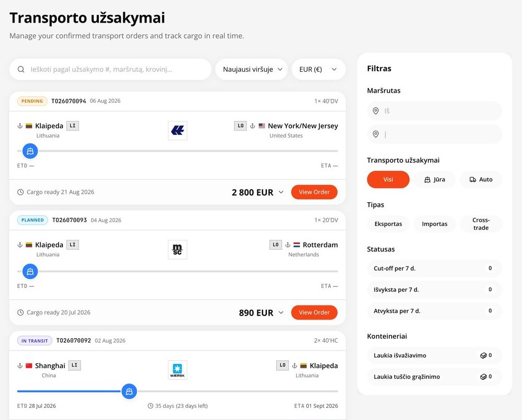This screenshot has height=420, width=522.
Task: Click the Maersk carrier logo
Action: pos(177,370)
